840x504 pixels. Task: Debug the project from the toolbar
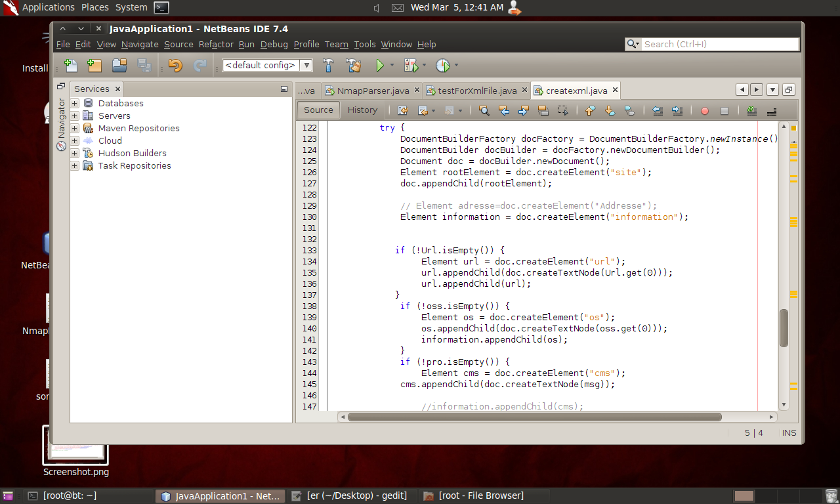click(411, 65)
